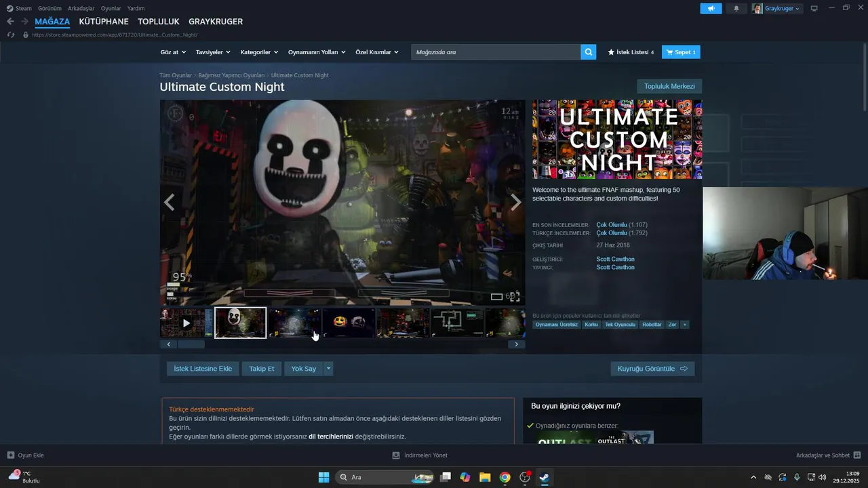Open fullscreen view of the screenshot
The height and width of the screenshot is (488, 868).
tap(515, 296)
